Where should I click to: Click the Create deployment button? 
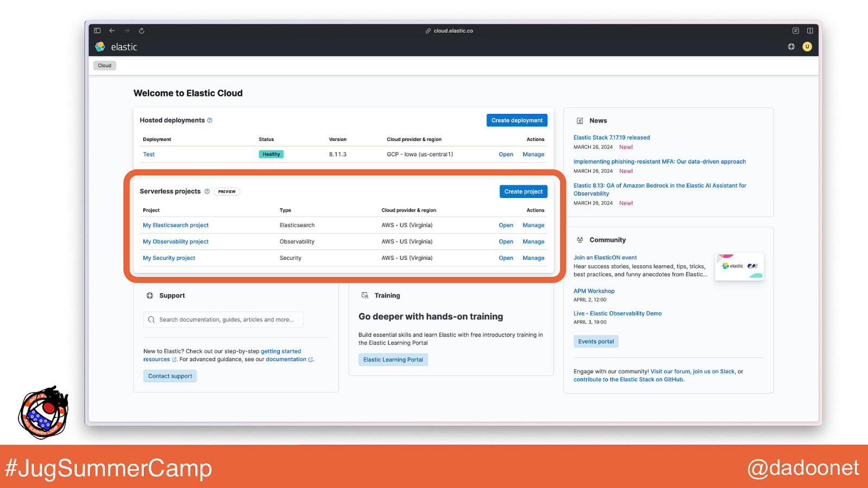coord(517,120)
